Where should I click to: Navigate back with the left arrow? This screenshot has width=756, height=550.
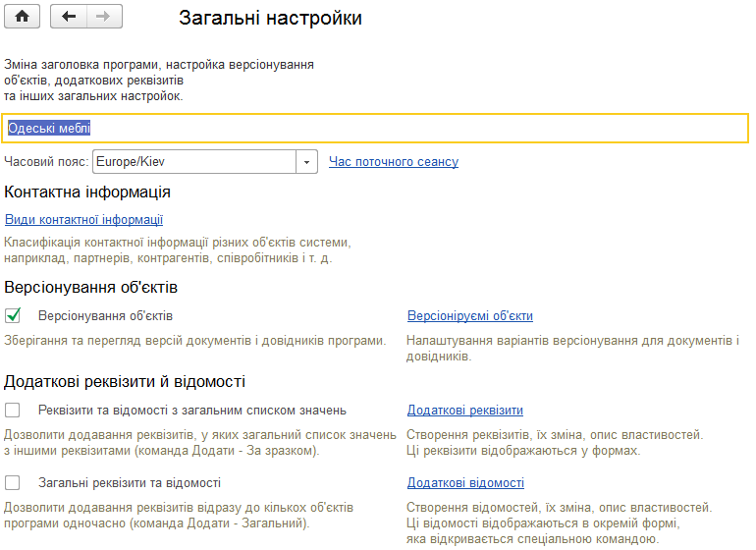point(69,17)
